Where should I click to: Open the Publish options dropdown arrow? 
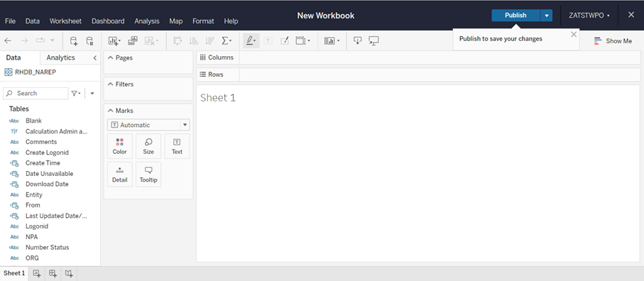547,15
